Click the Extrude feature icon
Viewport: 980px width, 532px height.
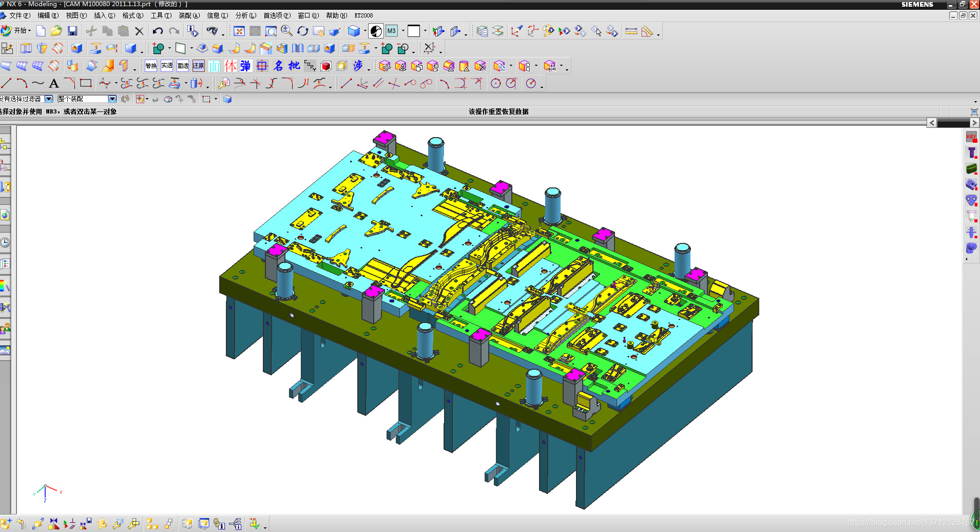[x=26, y=48]
